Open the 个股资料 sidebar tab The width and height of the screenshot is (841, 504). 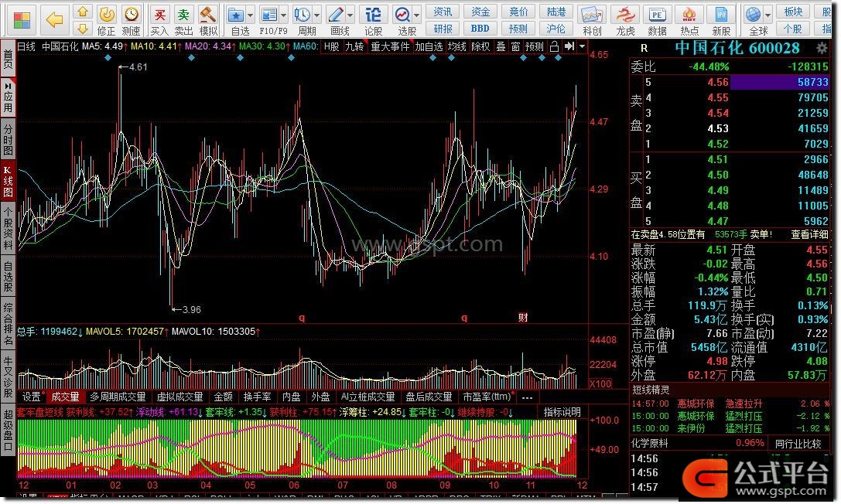click(8, 227)
